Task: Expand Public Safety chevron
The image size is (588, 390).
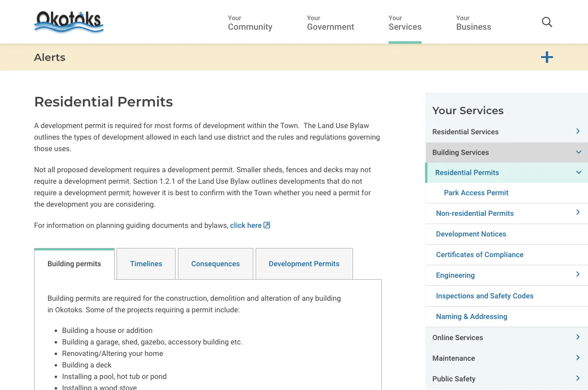Action: (x=578, y=378)
